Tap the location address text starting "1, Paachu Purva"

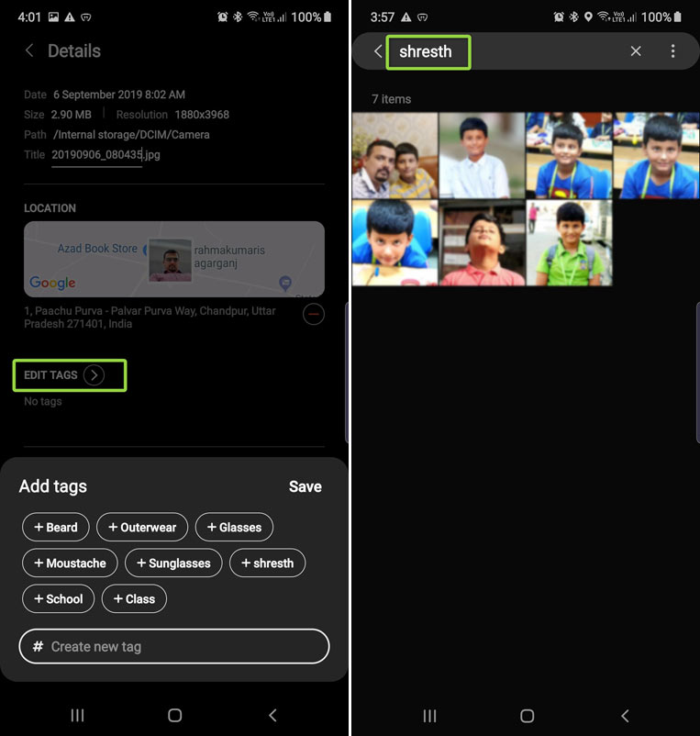(150, 318)
